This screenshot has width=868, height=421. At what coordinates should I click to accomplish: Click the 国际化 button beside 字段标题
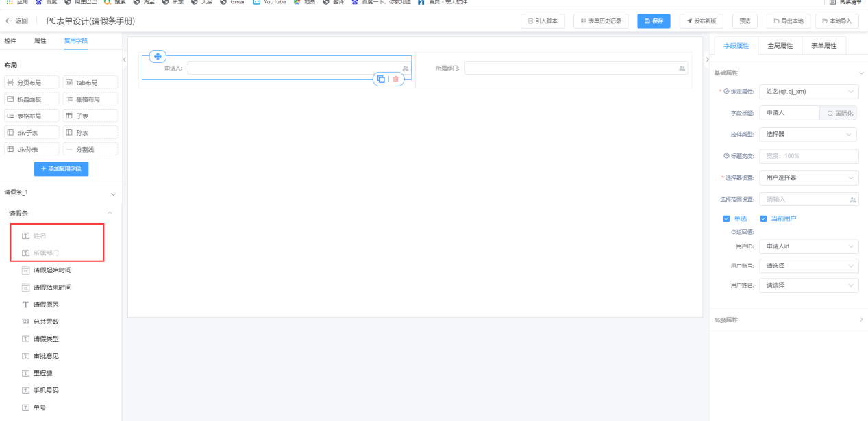tap(839, 113)
